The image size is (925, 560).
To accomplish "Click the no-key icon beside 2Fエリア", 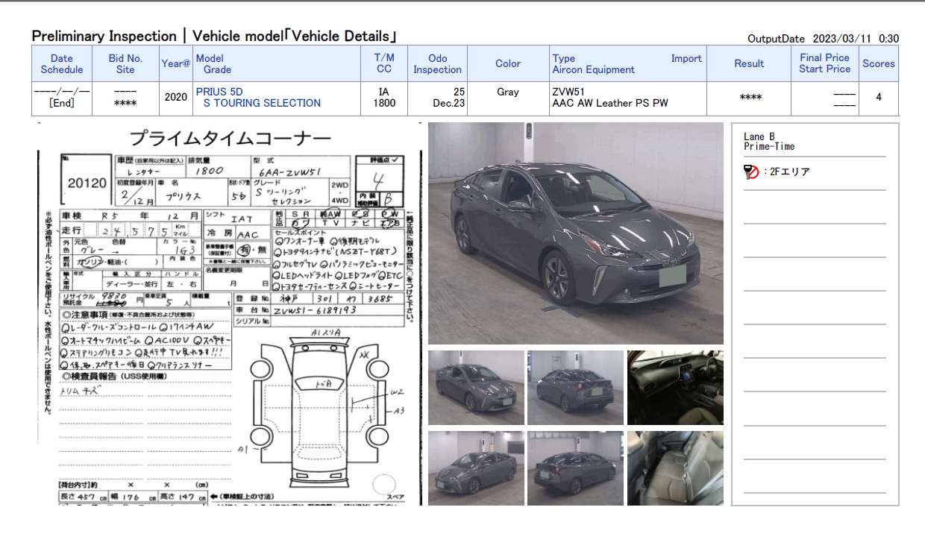I will point(751,172).
